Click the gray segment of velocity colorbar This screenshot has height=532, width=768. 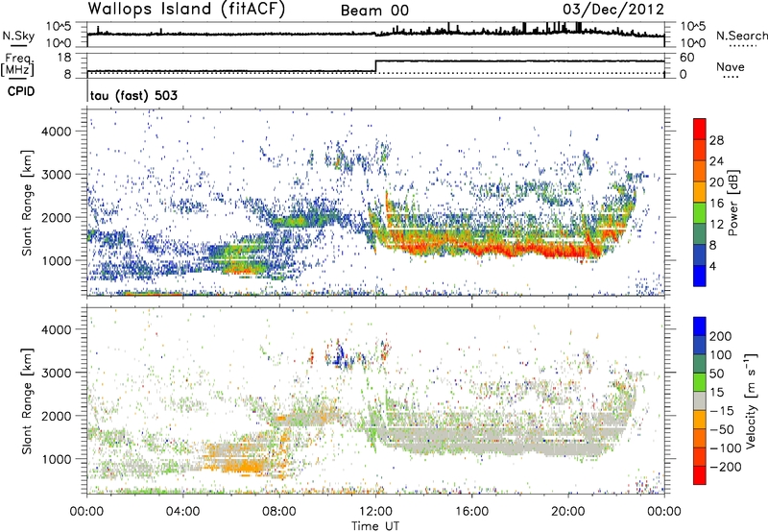[700, 400]
